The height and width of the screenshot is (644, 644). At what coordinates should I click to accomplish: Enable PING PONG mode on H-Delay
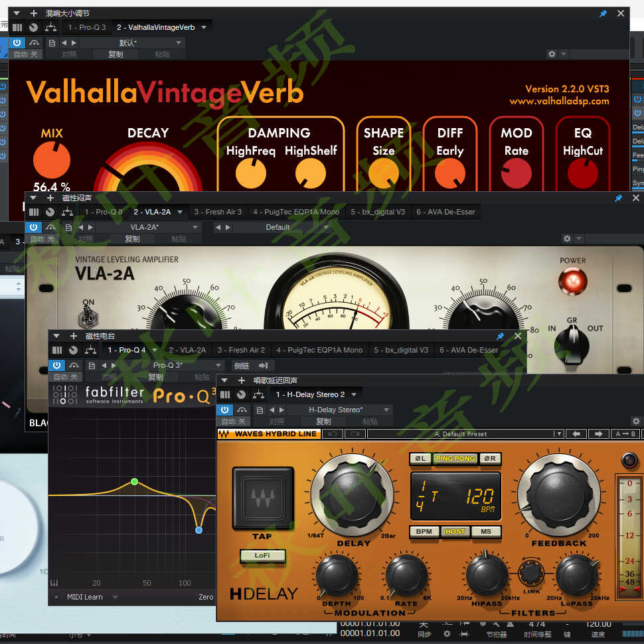[455, 458]
